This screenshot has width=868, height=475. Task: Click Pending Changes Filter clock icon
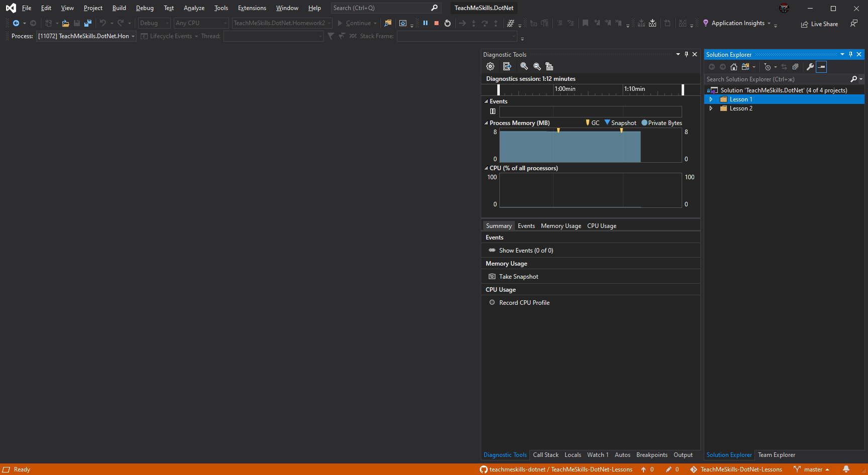(x=768, y=67)
